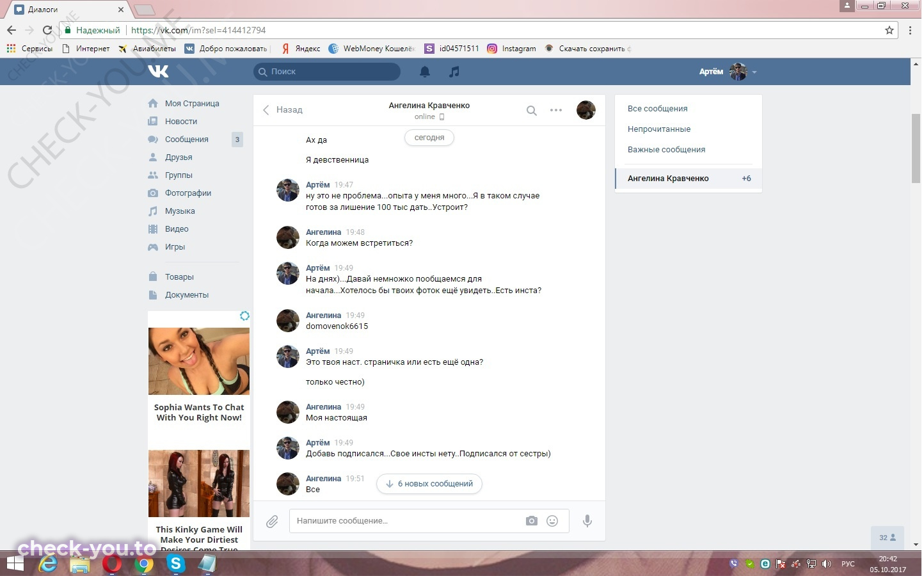Screen dimensions: 924x576
Task: Click the сегодня date label
Action: click(x=429, y=138)
